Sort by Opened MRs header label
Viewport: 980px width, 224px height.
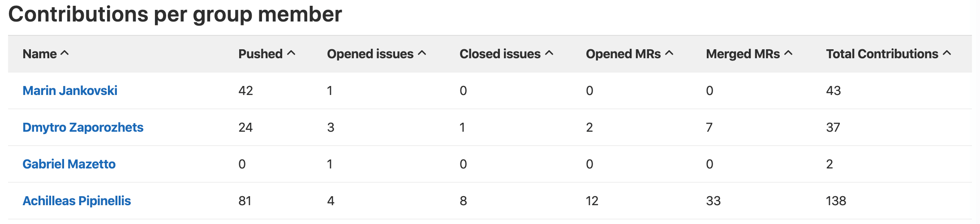[623, 54]
